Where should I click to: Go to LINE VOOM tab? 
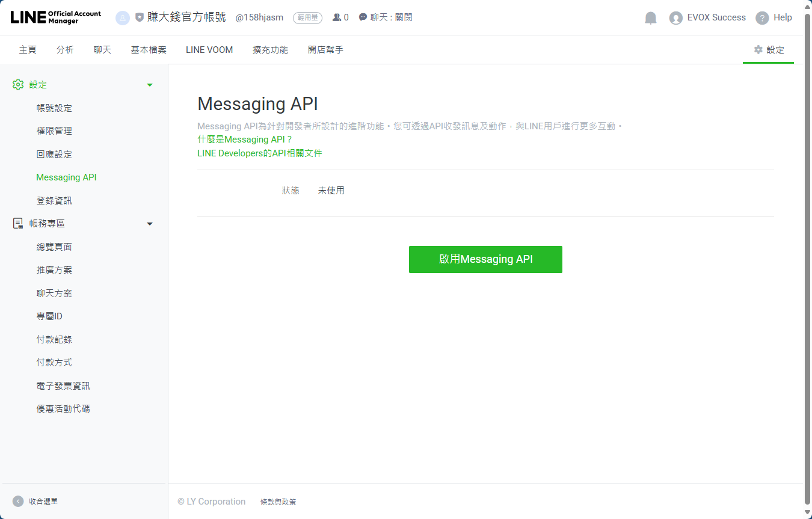209,50
